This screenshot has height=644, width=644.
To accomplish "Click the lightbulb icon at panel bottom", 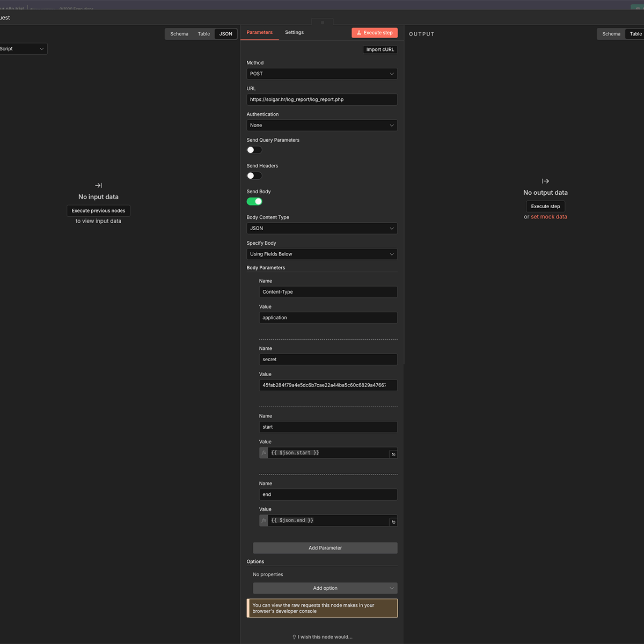I will coord(294,637).
